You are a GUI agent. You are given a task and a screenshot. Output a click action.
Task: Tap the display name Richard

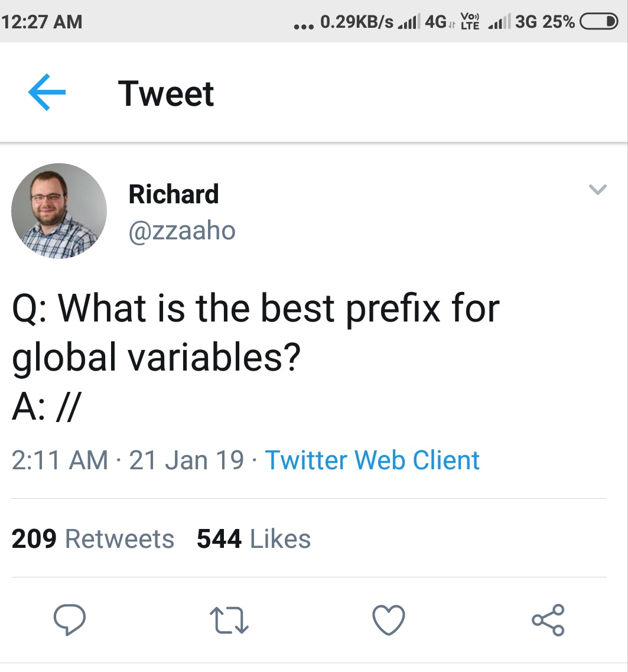174,194
